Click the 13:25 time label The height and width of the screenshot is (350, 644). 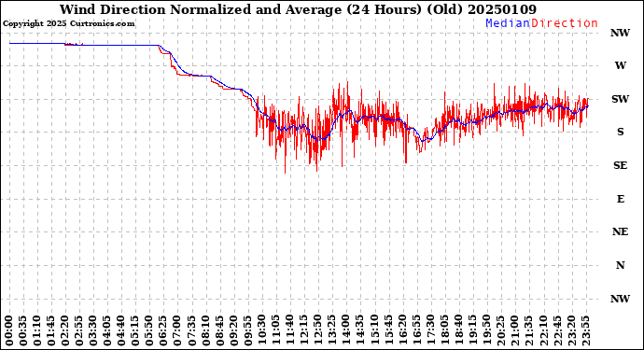(x=332, y=331)
